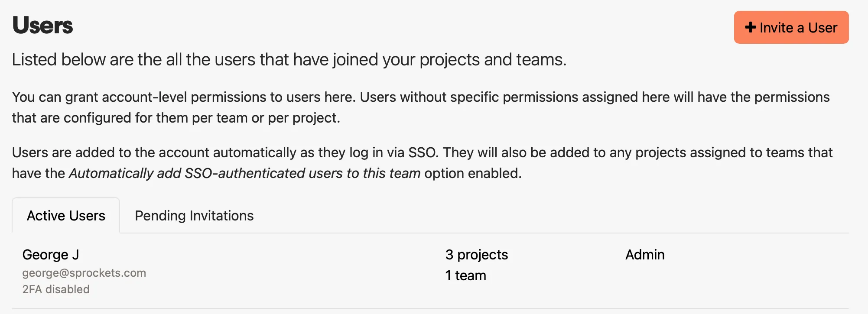The width and height of the screenshot is (868, 314).
Task: Click the george@sprockets.com email address
Action: (84, 273)
